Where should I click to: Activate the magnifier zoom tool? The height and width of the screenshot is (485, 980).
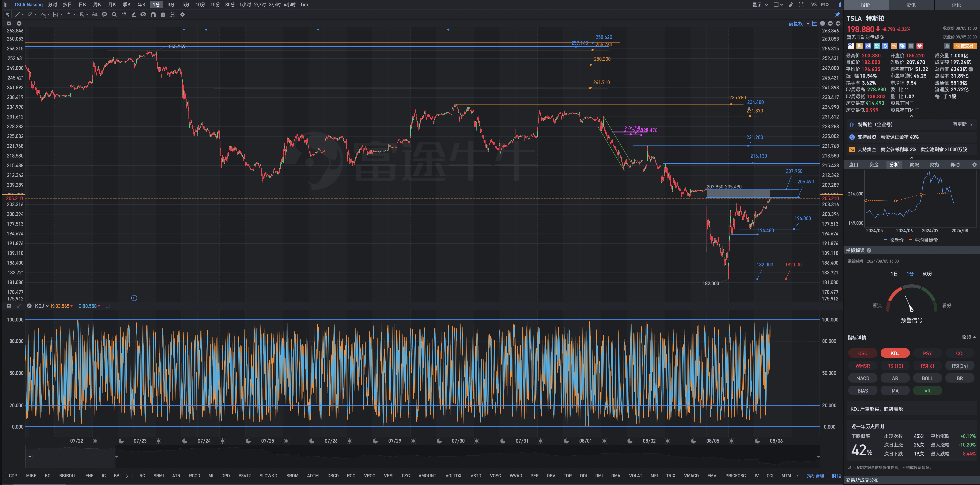pos(114,14)
